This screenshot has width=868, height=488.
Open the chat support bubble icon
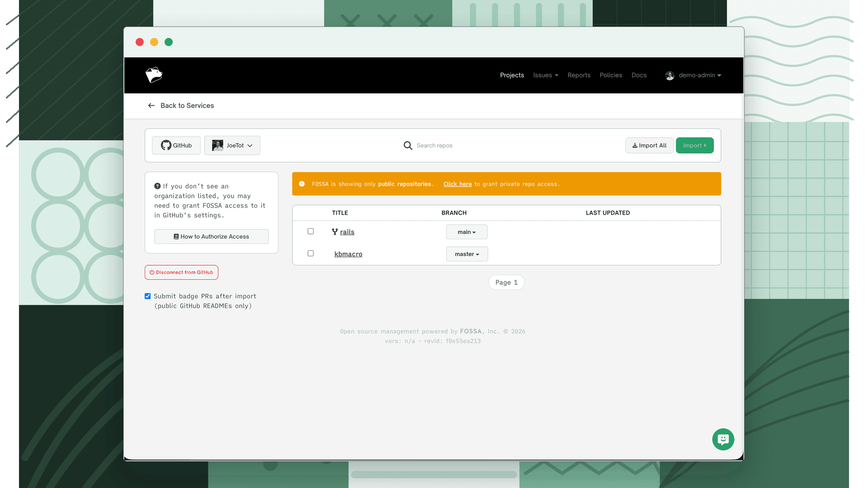[723, 439]
